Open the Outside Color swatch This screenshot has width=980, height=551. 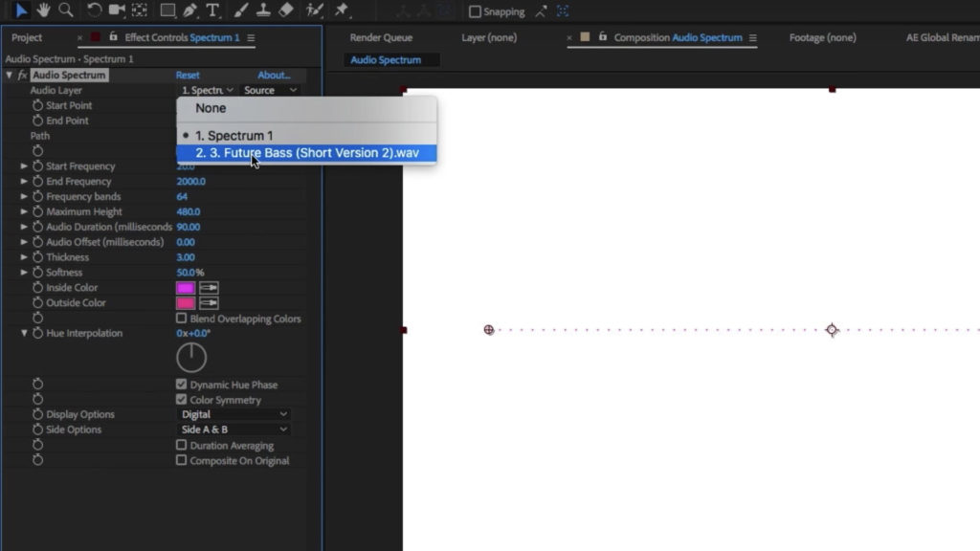[186, 303]
